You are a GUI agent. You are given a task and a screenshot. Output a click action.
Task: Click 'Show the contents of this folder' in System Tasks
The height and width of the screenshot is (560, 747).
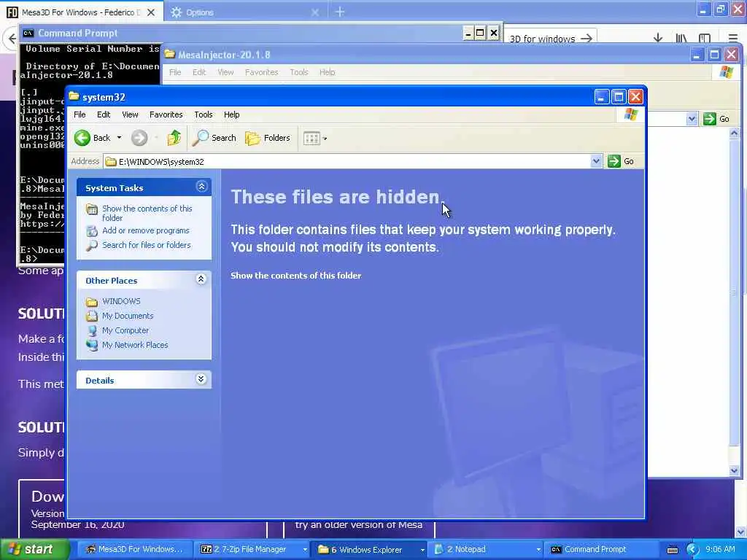pos(147,214)
